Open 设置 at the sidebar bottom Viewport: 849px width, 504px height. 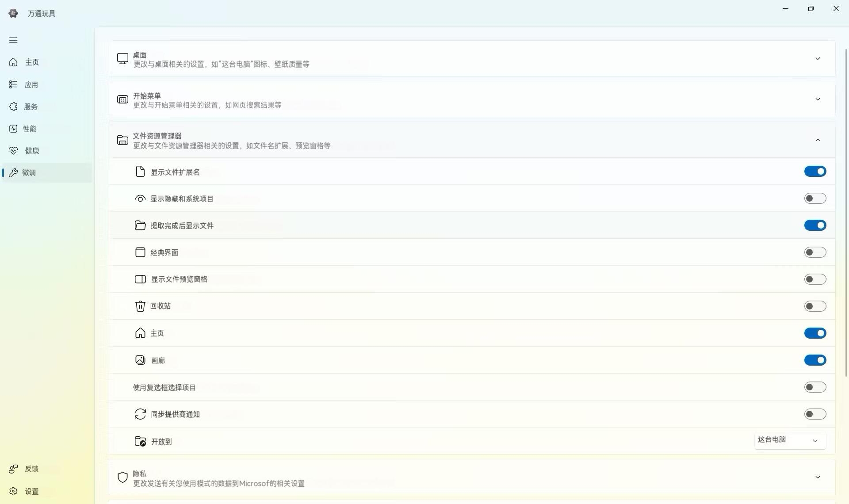click(x=31, y=491)
